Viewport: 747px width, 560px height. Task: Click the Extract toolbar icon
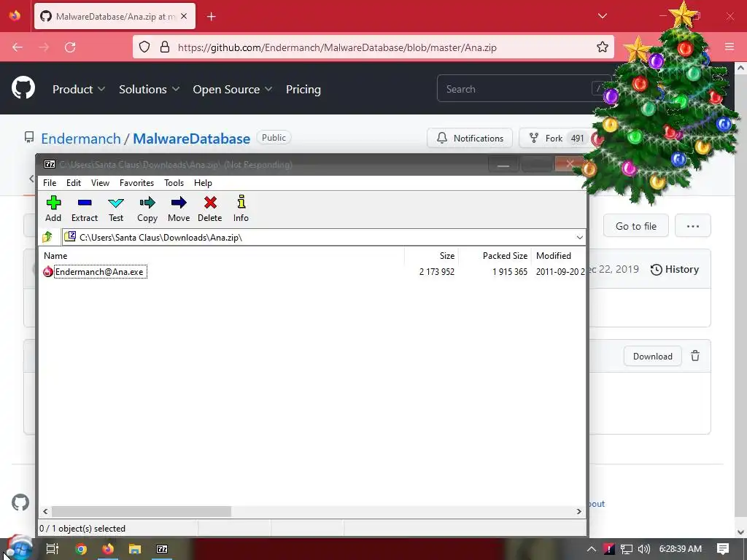click(x=85, y=209)
